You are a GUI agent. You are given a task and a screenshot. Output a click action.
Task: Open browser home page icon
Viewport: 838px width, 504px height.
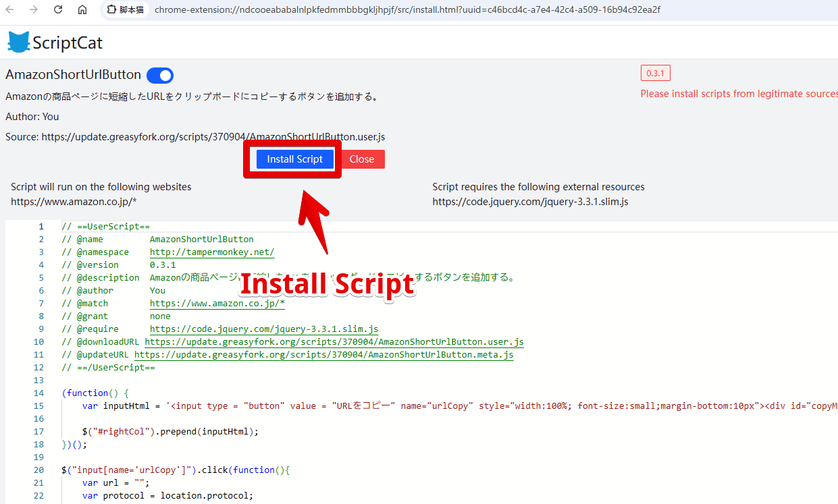82,9
